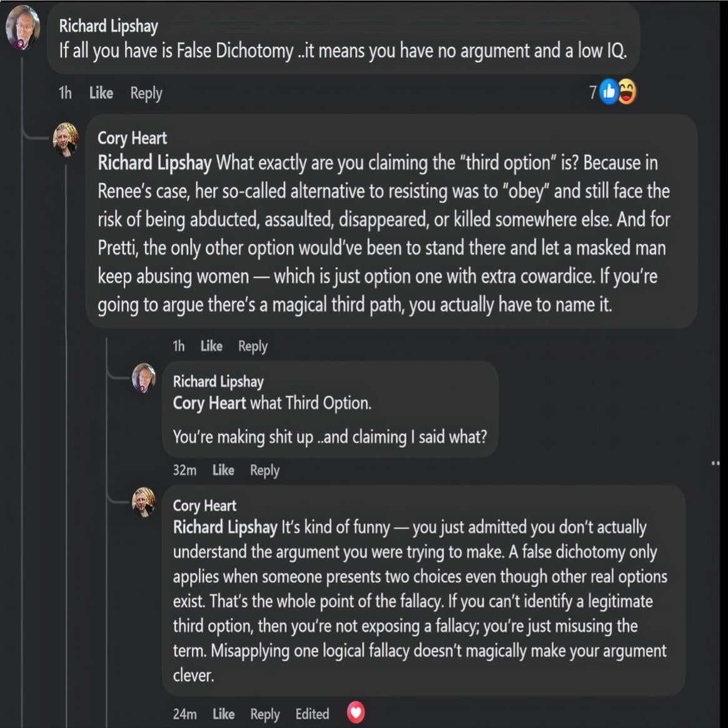
Task: Click the heart reaction on Cory's last reply
Action: (356, 712)
